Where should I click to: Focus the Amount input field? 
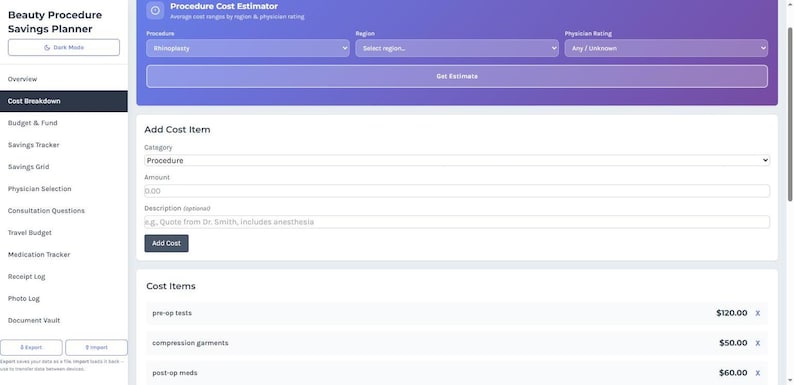pos(457,191)
